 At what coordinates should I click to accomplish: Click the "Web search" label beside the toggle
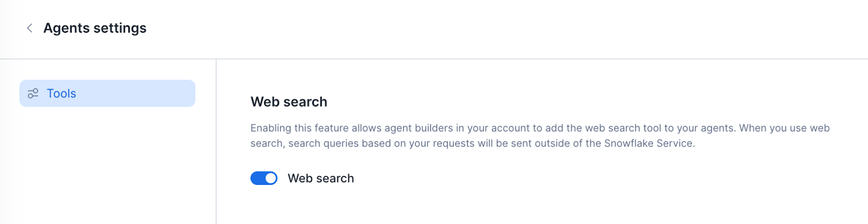pos(321,178)
